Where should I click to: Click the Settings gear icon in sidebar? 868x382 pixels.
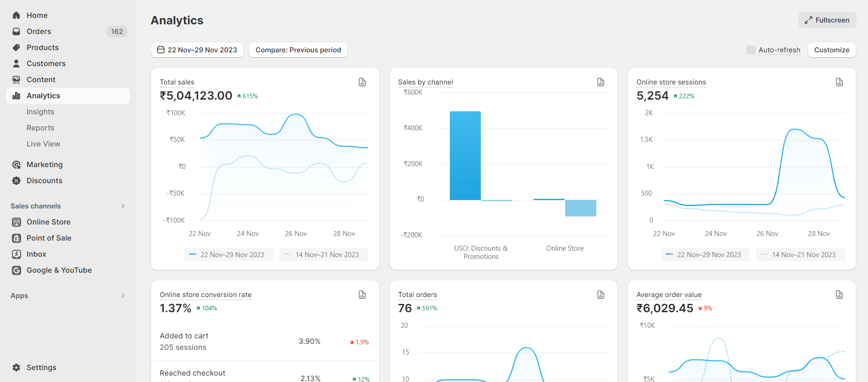(17, 367)
